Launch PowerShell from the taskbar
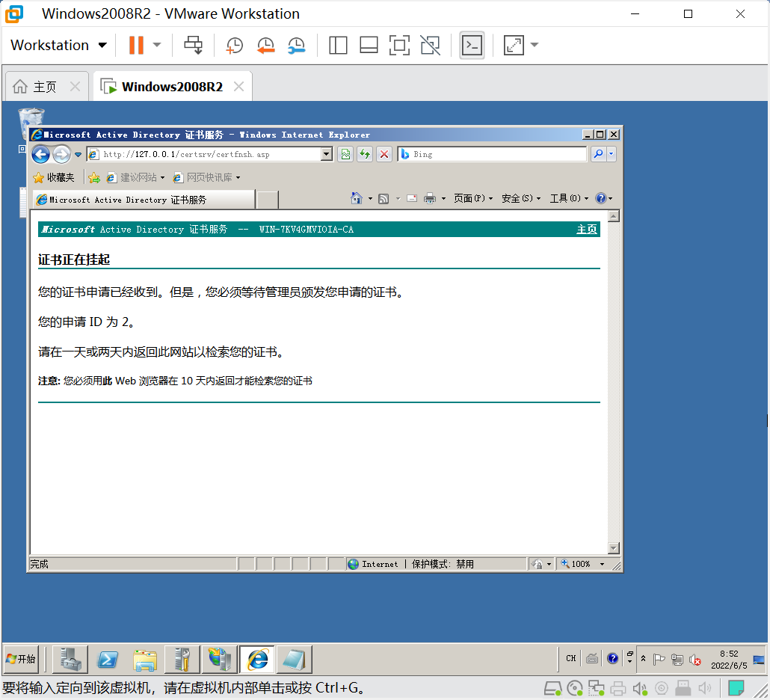 click(108, 659)
